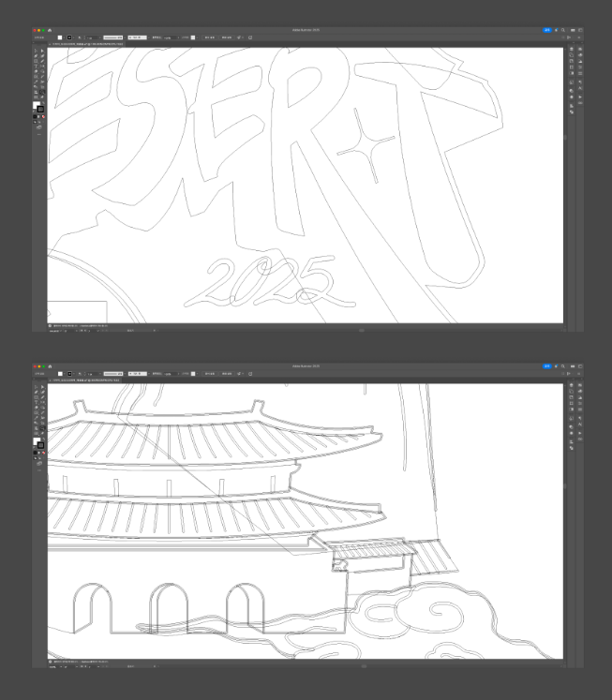612x700 pixels.
Task: Click the Home icon in top window
Action: pyautogui.click(x=51, y=31)
